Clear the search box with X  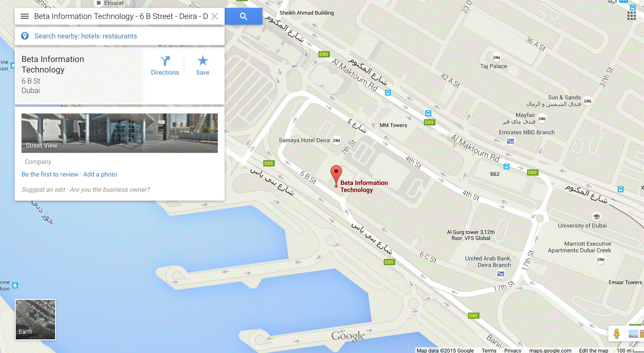click(x=215, y=16)
